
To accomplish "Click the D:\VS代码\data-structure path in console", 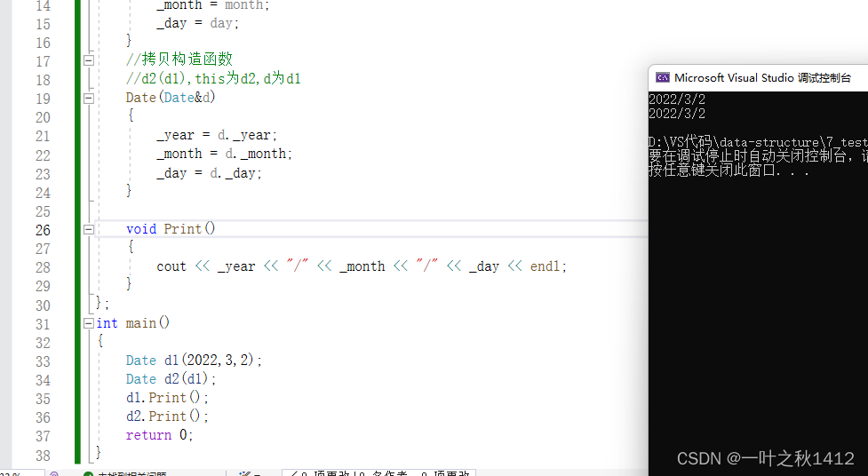I will pos(758,142).
